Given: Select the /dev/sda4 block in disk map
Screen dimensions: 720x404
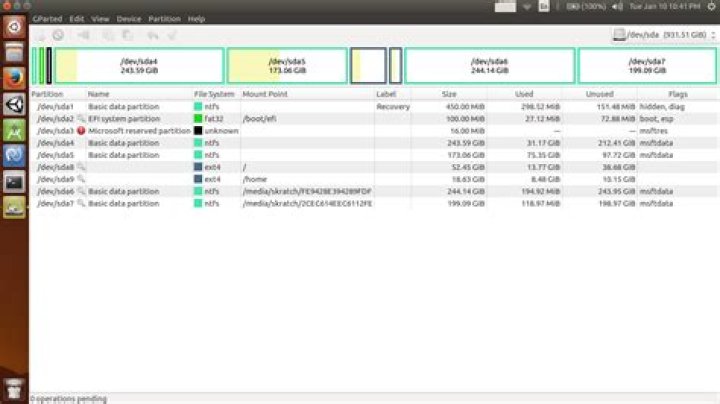Looking at the screenshot, I should (139, 66).
